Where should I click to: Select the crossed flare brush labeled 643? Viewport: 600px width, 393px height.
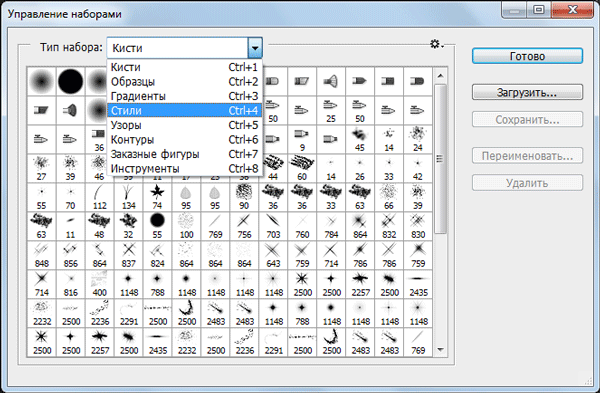(273, 256)
